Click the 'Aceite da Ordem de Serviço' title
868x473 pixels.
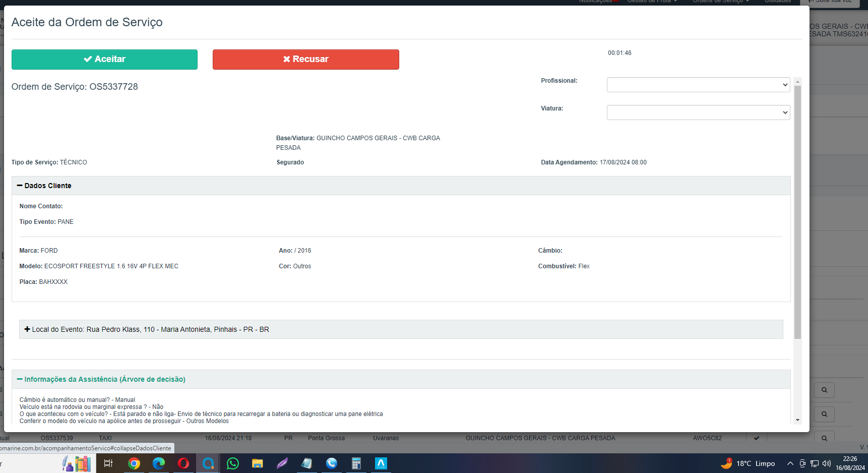click(87, 22)
